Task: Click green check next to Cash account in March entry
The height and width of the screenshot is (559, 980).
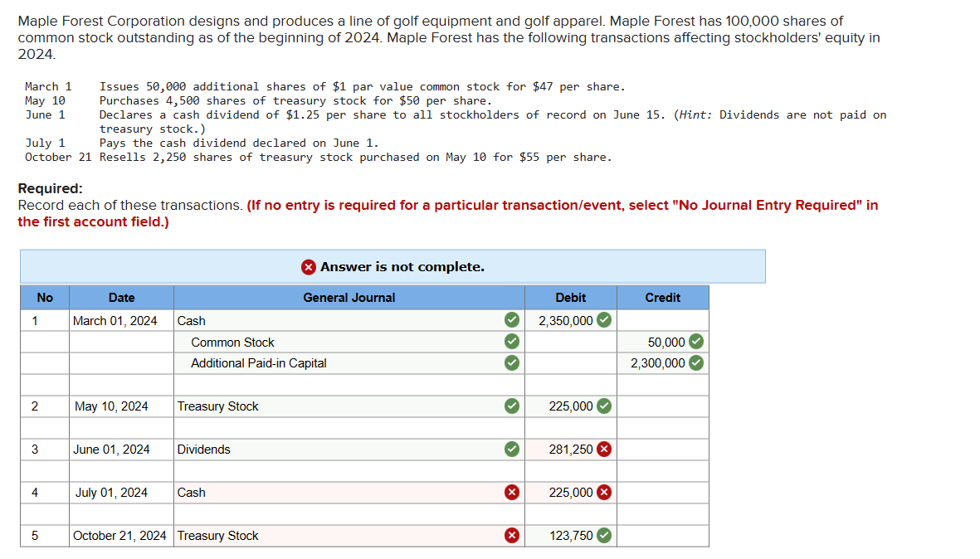Action: pyautogui.click(x=512, y=320)
